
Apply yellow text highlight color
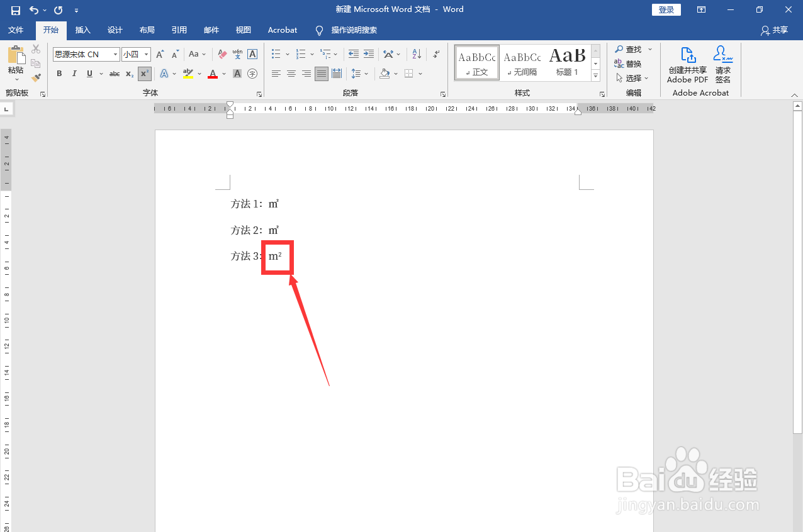[x=188, y=74]
